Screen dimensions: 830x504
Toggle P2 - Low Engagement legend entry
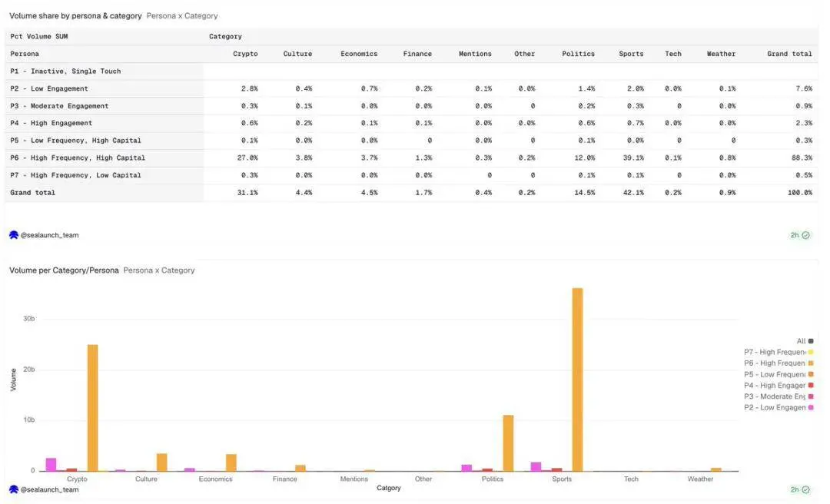point(779,408)
